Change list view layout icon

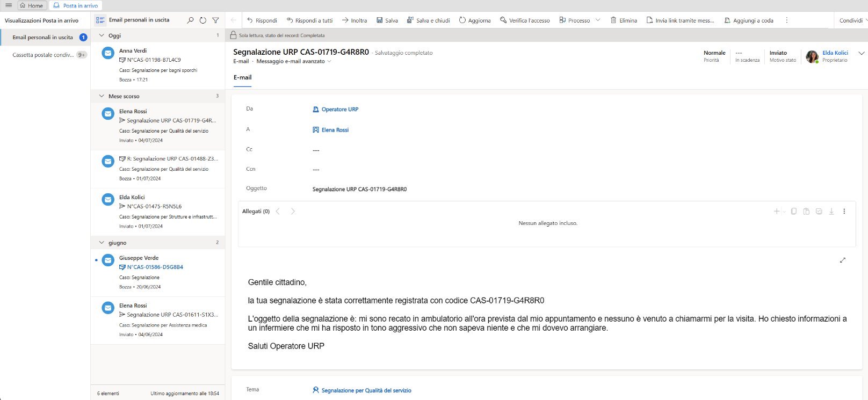100,20
